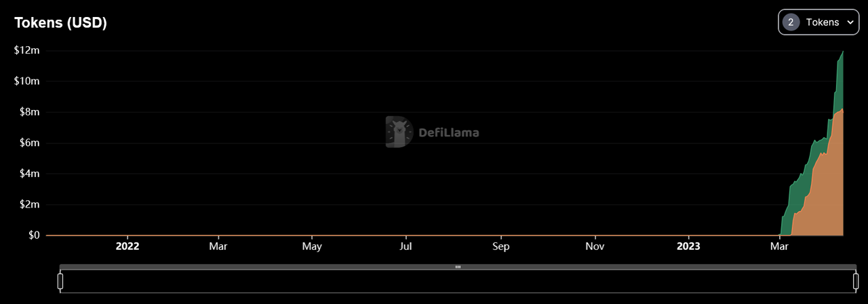This screenshot has width=868, height=304.
Task: Click the Jul x-axis label
Action: tap(406, 246)
